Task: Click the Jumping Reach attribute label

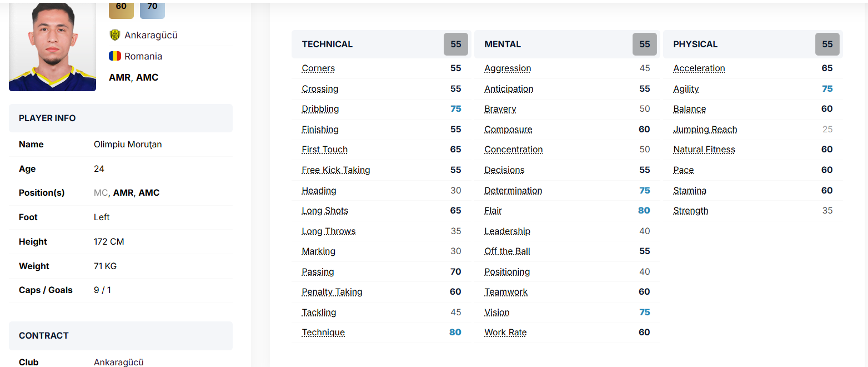Action: point(705,130)
